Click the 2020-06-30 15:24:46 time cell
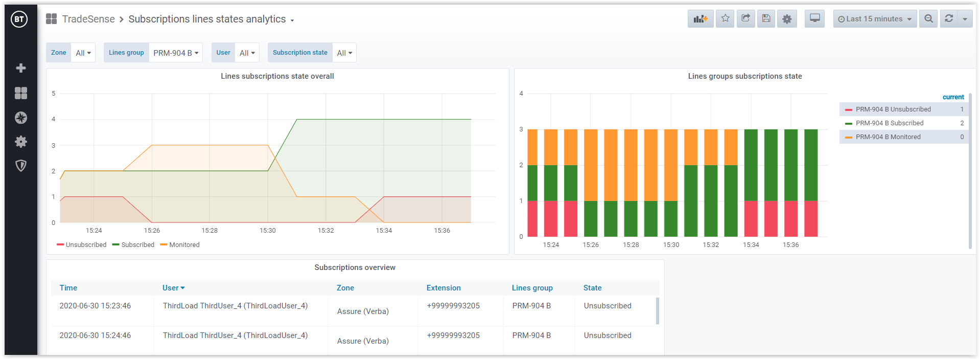The width and height of the screenshot is (980, 359). (95, 335)
